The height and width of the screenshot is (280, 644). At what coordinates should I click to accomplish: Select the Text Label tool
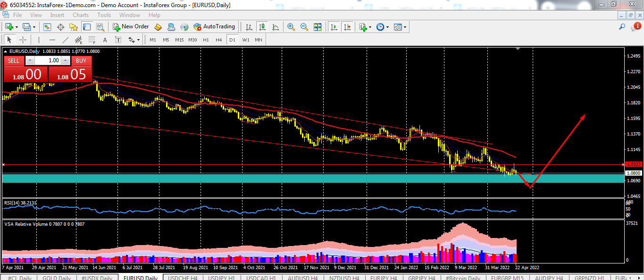point(118,40)
